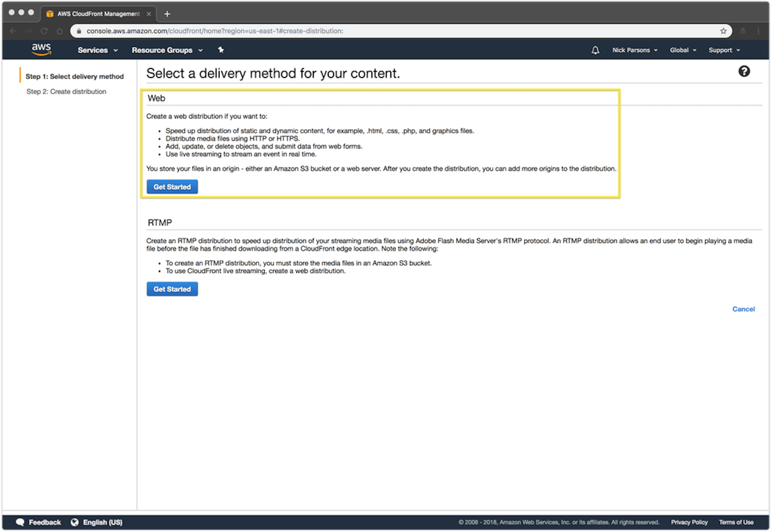The width and height of the screenshot is (771, 532).
Task: Click the browser back arrow
Action: point(13,31)
